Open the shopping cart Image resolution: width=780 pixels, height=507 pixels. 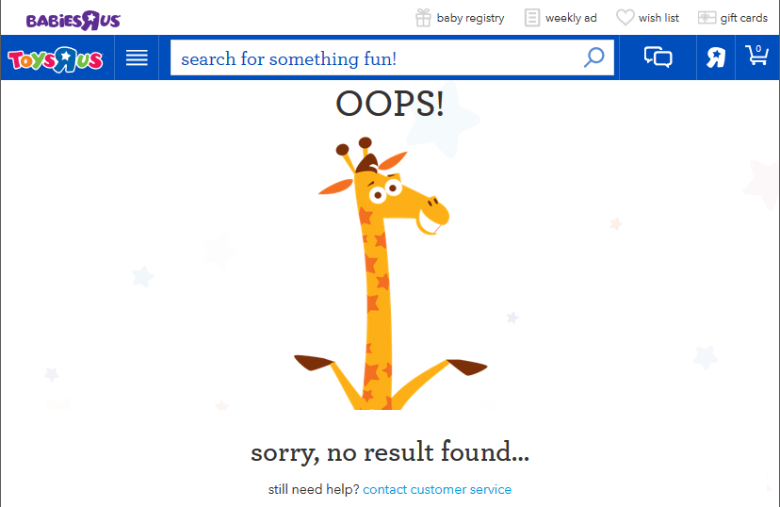tap(757, 55)
